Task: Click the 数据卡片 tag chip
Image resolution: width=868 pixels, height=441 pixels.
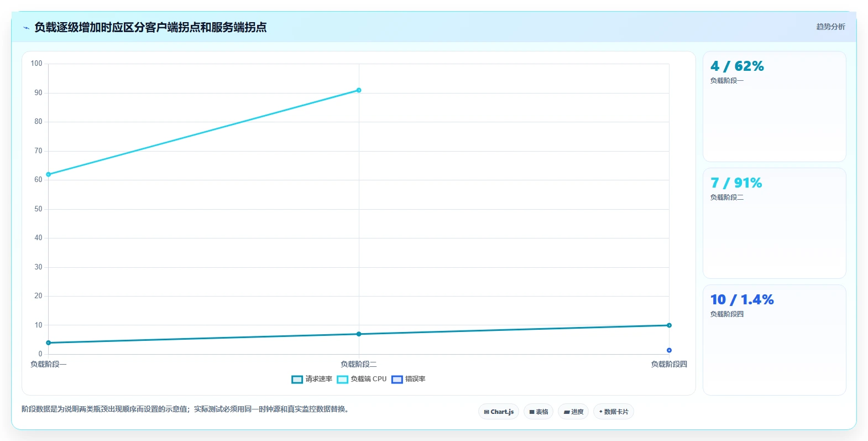Action: 614,412
